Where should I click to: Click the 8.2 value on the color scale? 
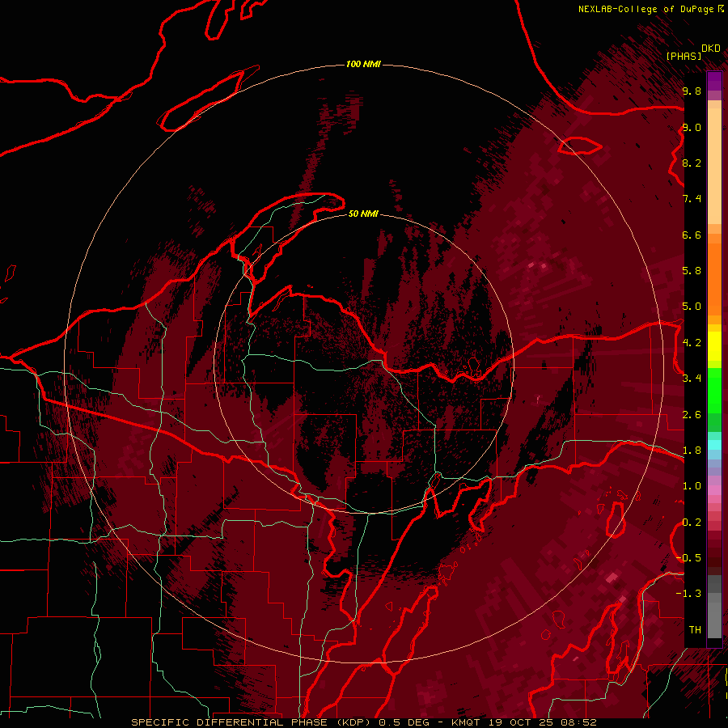tap(692, 163)
